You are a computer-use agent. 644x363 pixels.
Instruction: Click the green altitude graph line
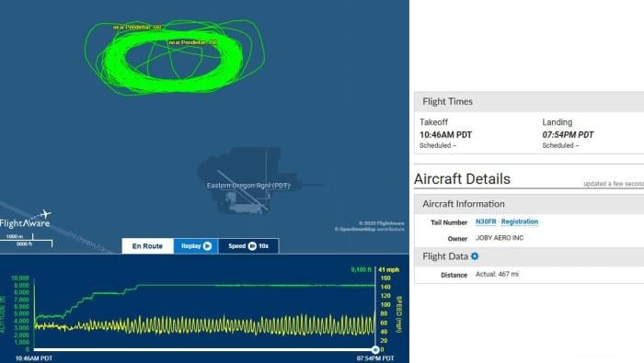[x=255, y=285]
